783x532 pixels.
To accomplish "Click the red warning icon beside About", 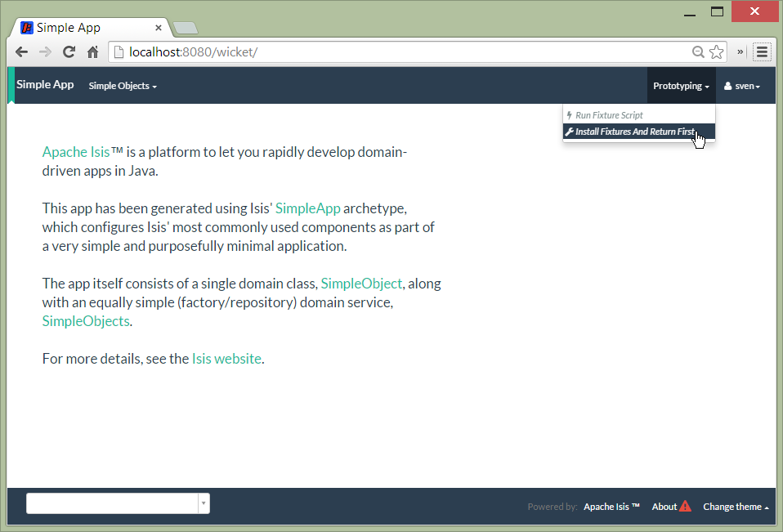I will point(685,507).
